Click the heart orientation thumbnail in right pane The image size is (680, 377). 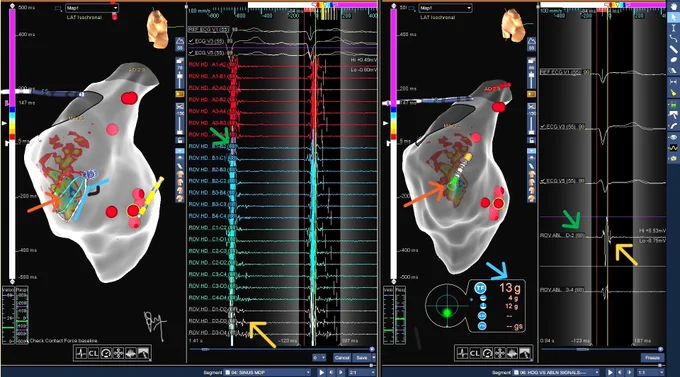(x=513, y=26)
